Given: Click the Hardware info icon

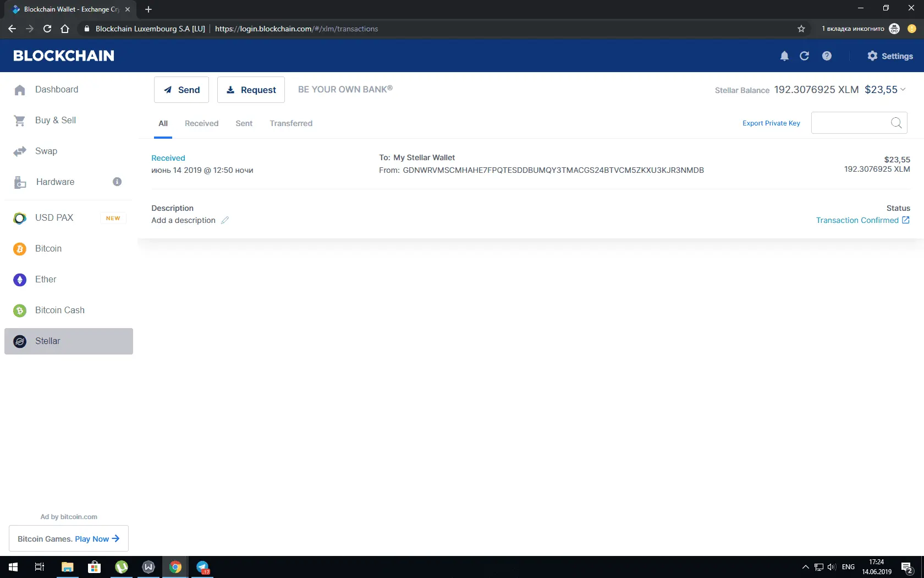Looking at the screenshot, I should (x=117, y=182).
